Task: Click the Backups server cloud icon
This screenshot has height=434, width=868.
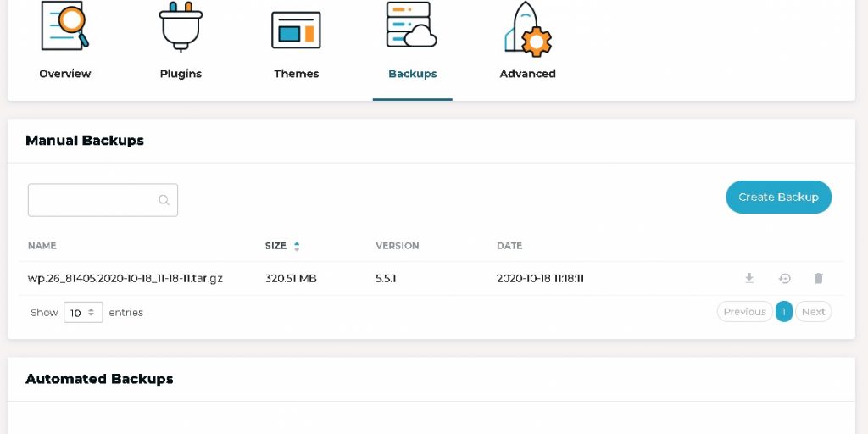Action: [411, 25]
